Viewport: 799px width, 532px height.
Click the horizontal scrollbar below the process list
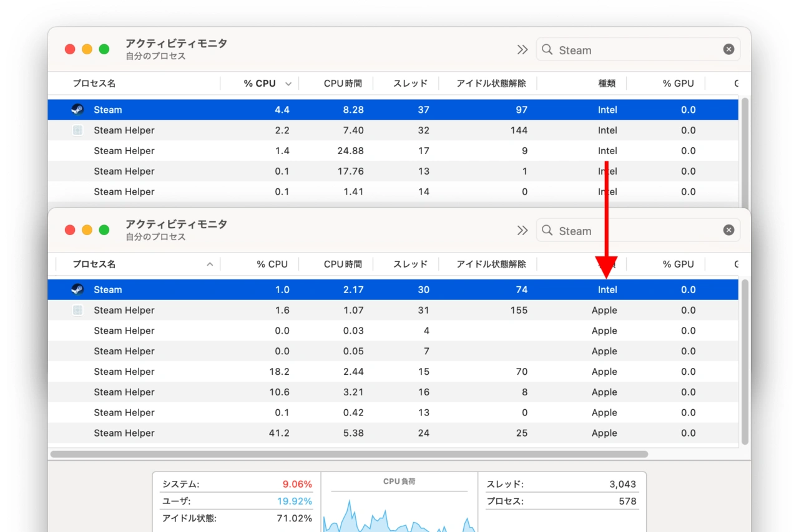click(350, 454)
